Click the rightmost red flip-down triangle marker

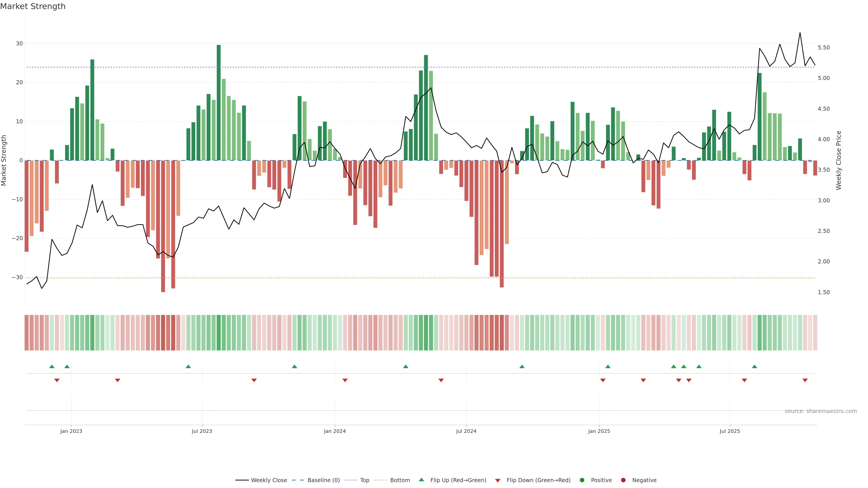pyautogui.click(x=805, y=380)
